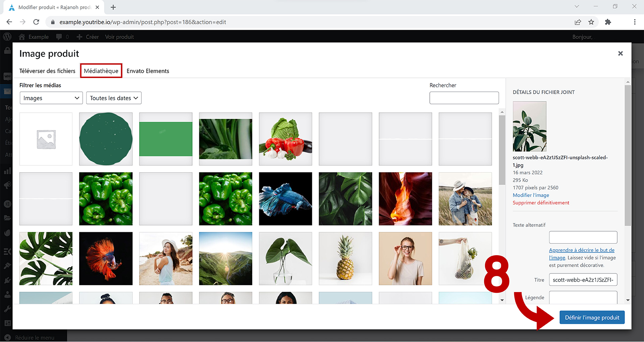Click the Supprimer définitivement link

[541, 203]
